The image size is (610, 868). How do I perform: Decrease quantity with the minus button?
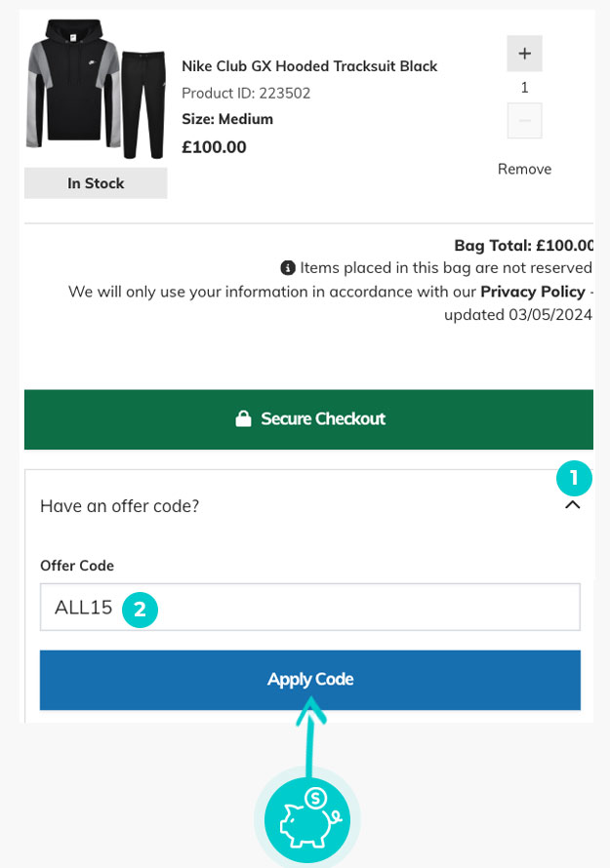tap(524, 121)
